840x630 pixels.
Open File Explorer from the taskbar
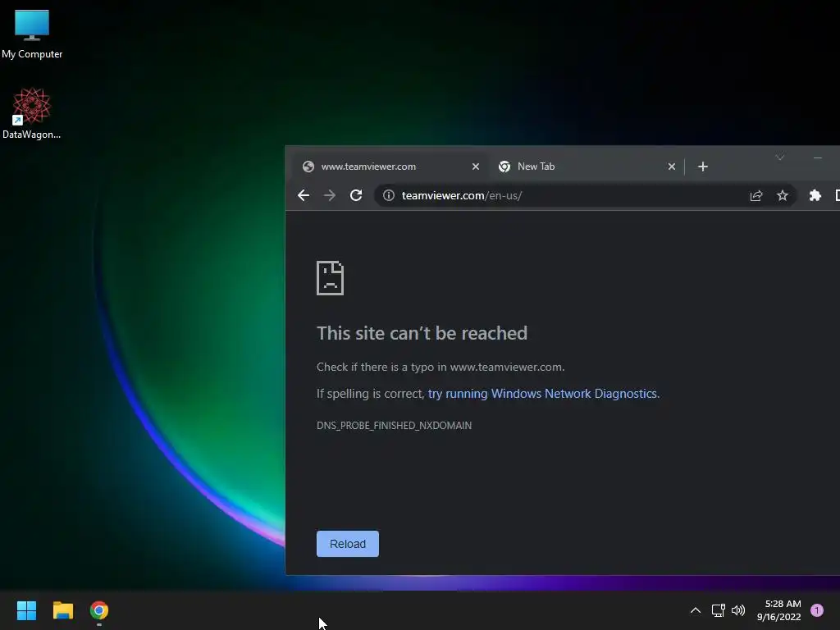point(62,610)
